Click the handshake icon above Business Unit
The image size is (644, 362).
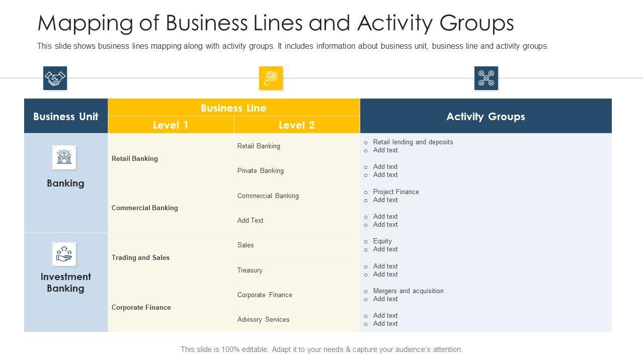coord(55,78)
